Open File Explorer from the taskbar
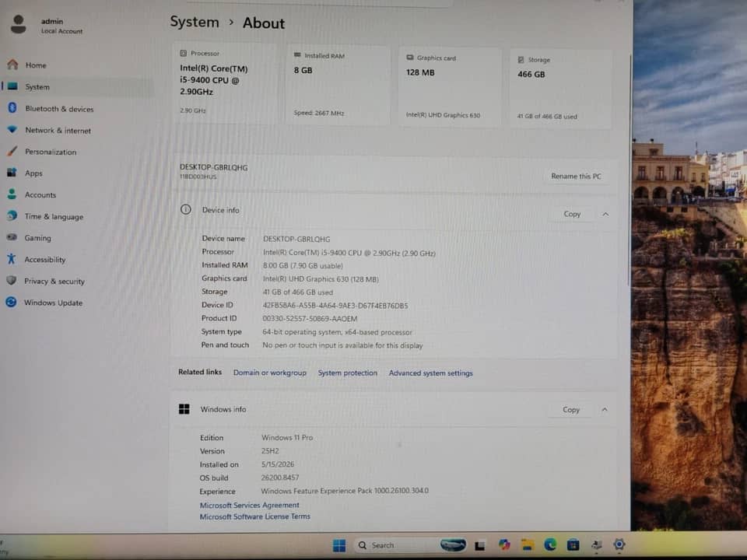Viewport: 747px width, 560px height. click(527, 544)
